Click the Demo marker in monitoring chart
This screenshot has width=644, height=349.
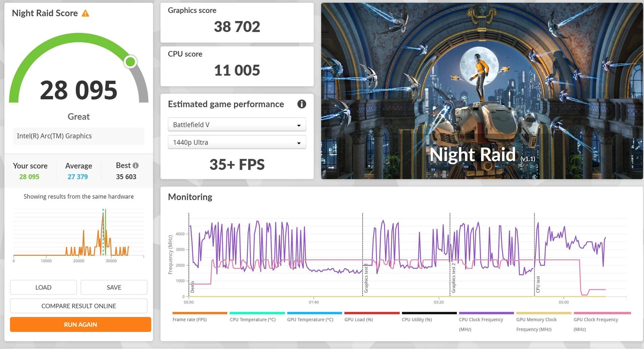point(192,287)
